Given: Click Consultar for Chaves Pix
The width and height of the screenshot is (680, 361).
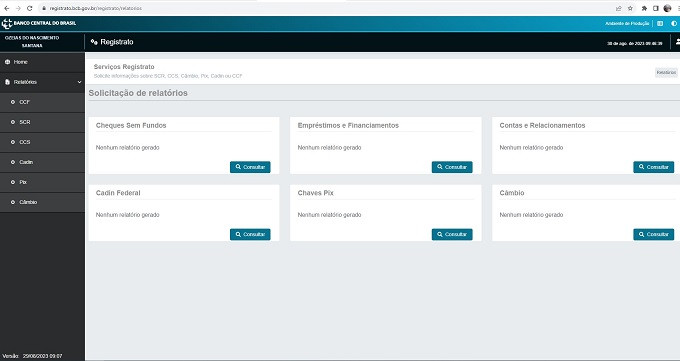Looking at the screenshot, I should [452, 234].
